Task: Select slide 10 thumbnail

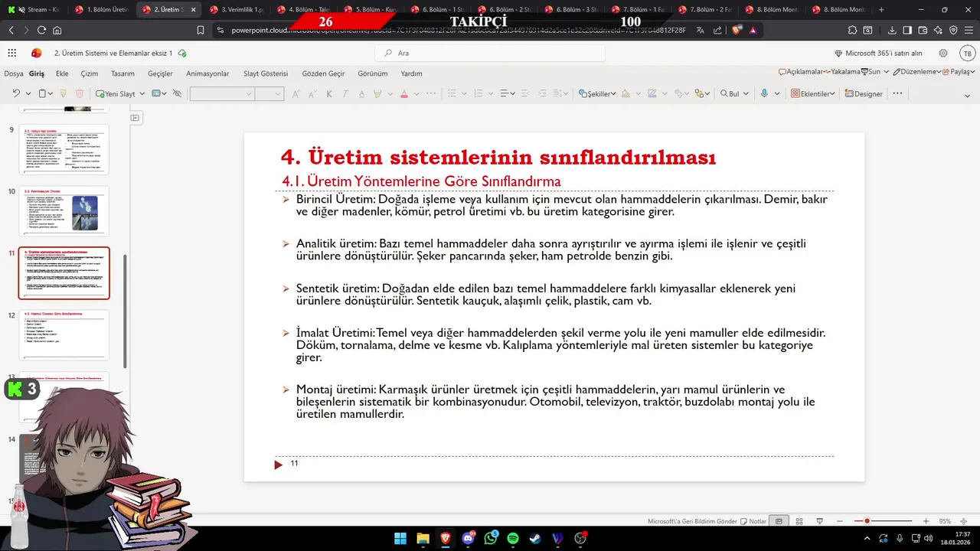Action: coord(64,211)
